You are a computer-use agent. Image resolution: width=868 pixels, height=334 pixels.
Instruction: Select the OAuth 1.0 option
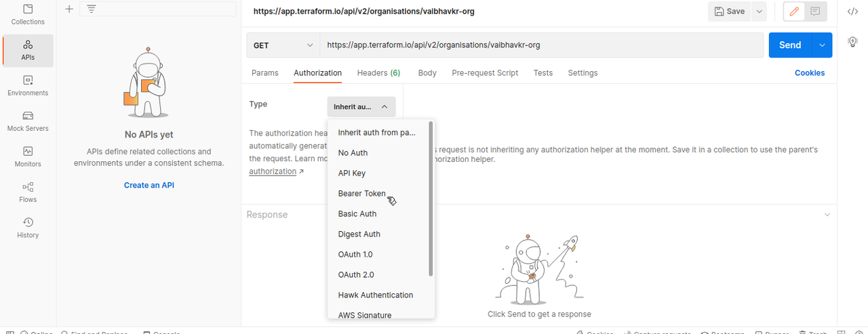coord(378,255)
